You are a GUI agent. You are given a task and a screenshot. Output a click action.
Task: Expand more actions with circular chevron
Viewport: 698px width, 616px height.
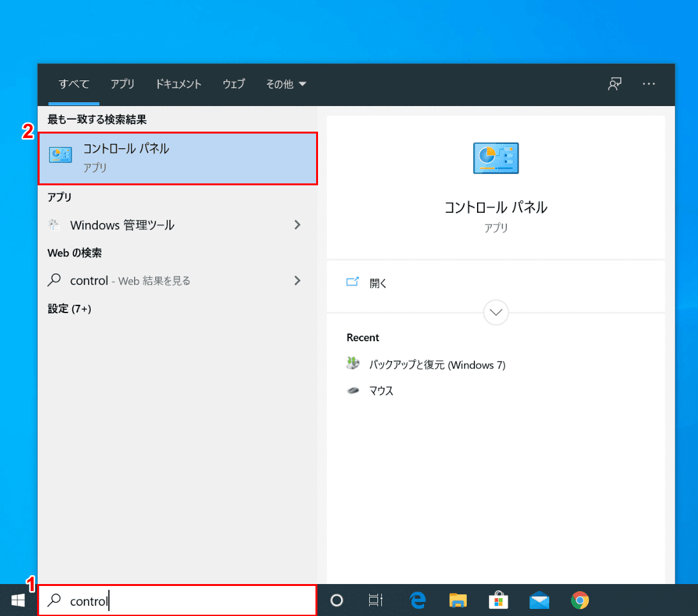496,312
